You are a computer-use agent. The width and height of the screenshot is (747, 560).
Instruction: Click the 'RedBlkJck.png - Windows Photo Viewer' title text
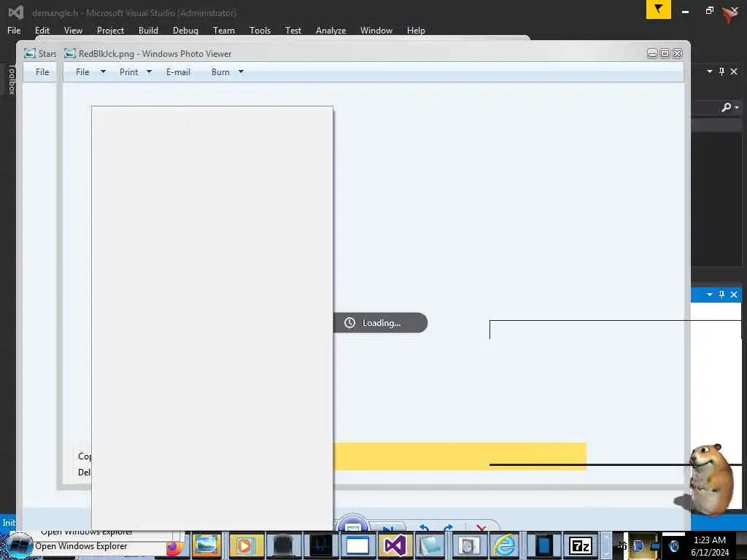coord(155,54)
